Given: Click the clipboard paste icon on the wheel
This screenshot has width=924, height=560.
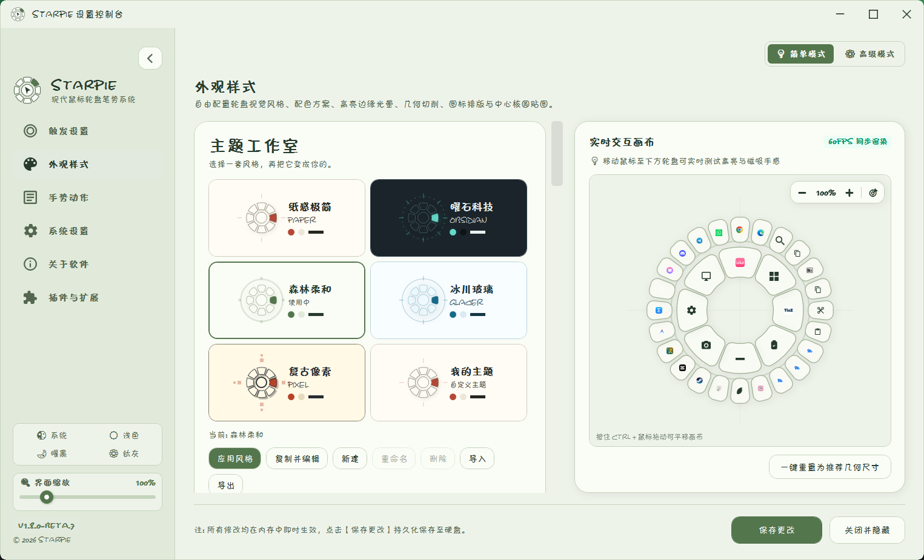Looking at the screenshot, I should (x=817, y=331).
